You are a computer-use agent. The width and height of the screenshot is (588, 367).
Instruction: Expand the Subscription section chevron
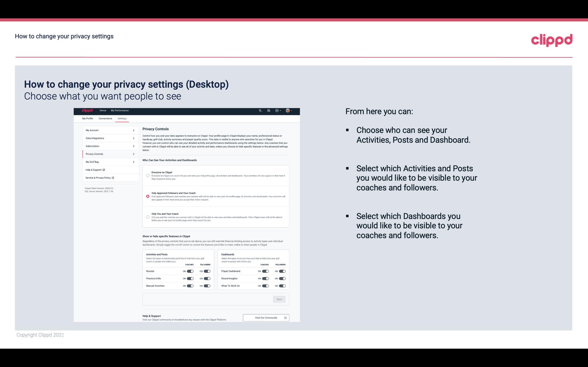134,146
